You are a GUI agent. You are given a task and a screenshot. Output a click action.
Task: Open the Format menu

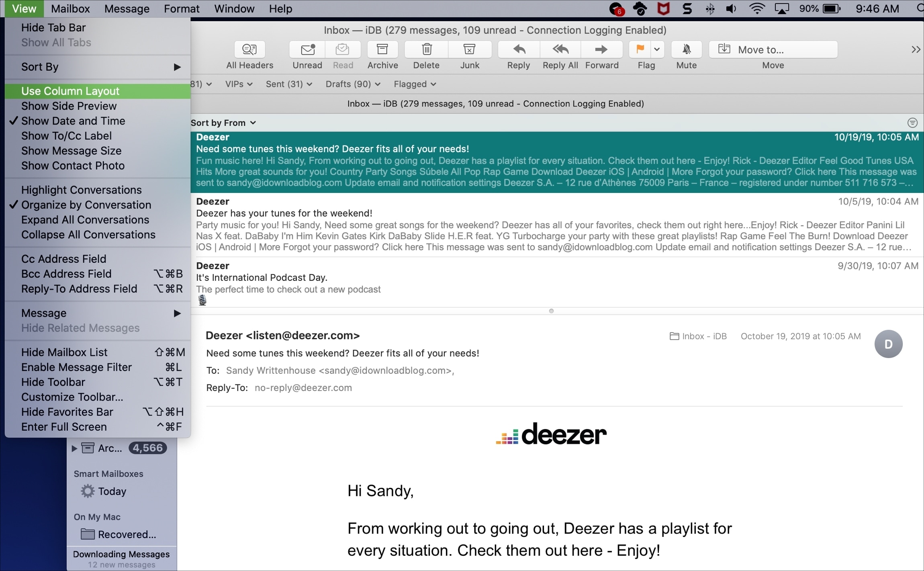point(182,8)
